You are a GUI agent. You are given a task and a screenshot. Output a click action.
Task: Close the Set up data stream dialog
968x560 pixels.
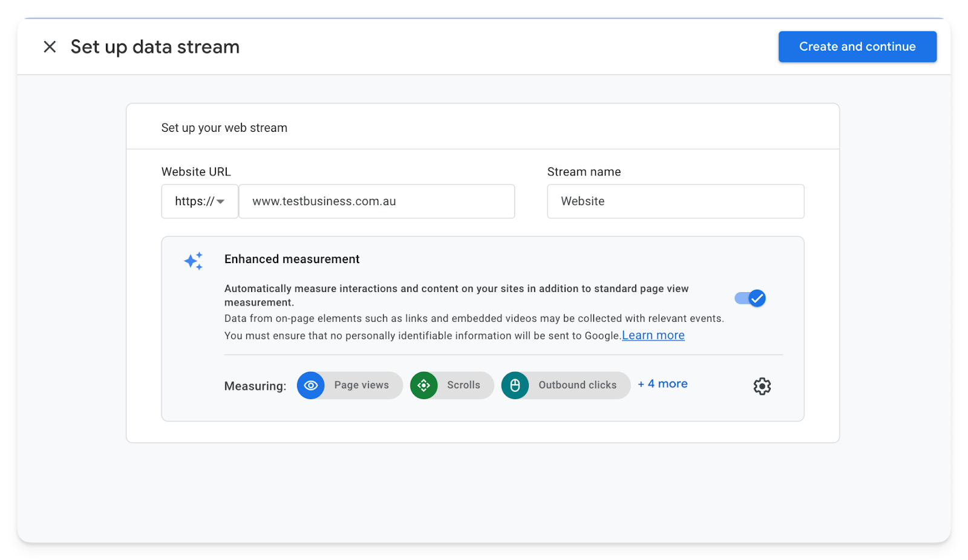[50, 47]
